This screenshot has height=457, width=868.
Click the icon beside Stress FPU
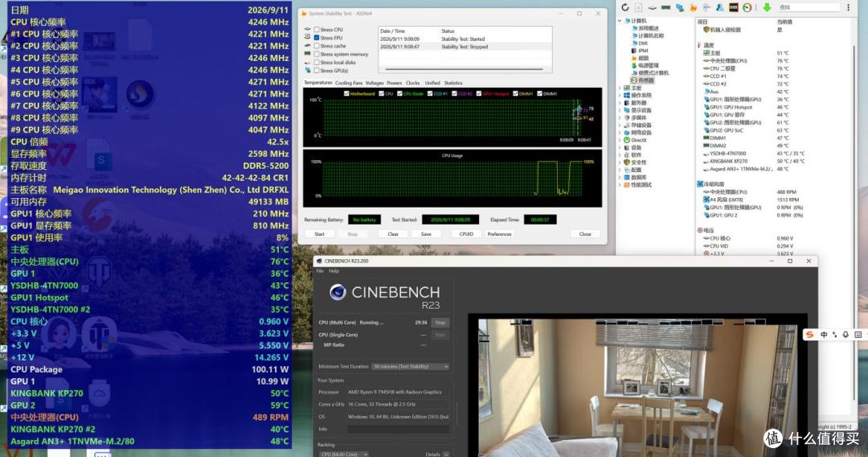click(x=308, y=37)
